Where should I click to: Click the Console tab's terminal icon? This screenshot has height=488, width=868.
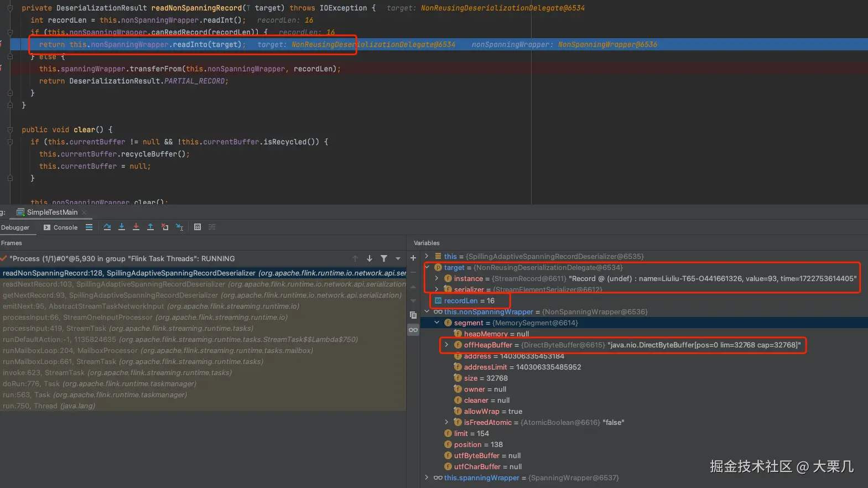(47, 227)
